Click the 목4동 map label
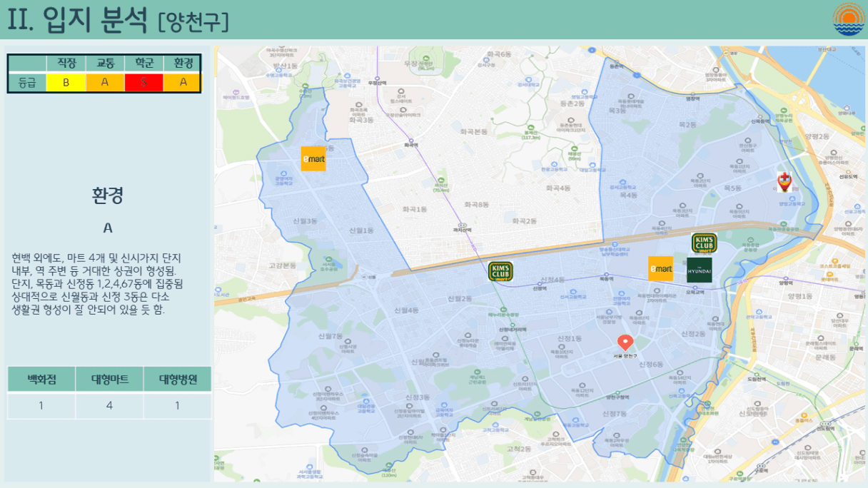The image size is (868, 488). [x=629, y=195]
